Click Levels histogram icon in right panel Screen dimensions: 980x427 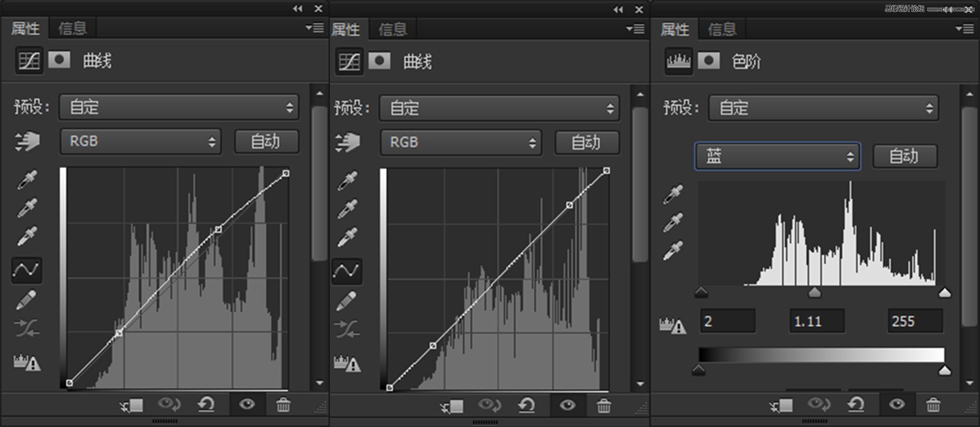(678, 61)
